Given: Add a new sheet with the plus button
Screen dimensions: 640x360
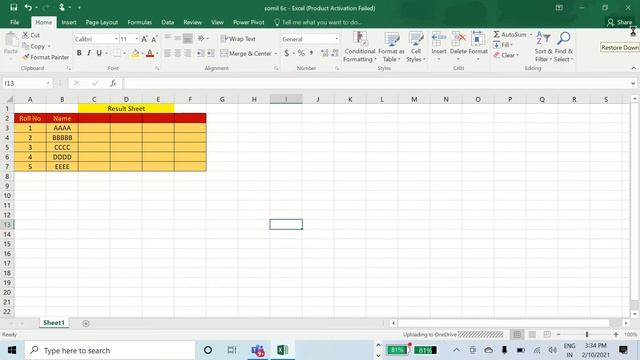Looking at the screenshot, I should (x=86, y=323).
